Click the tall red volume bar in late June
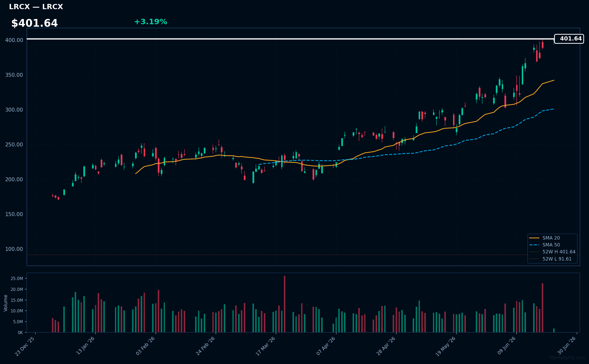Viewport: 589px width, 364px height. point(543,308)
